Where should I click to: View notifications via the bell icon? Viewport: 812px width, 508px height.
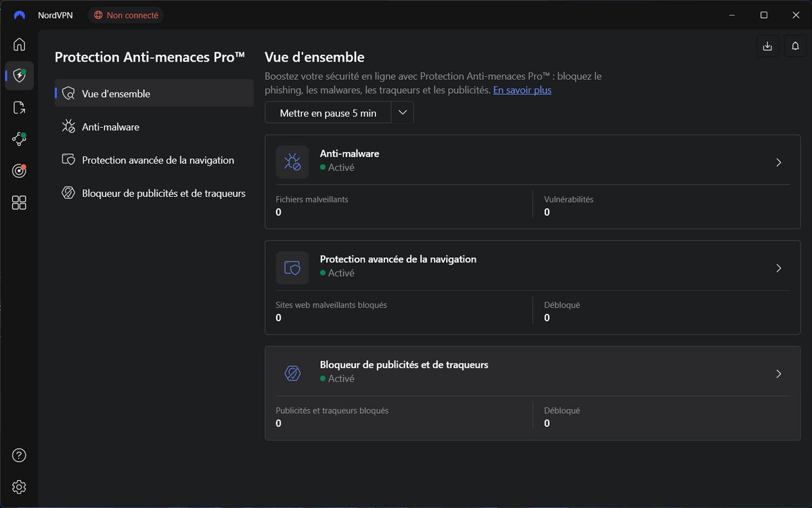(x=795, y=46)
